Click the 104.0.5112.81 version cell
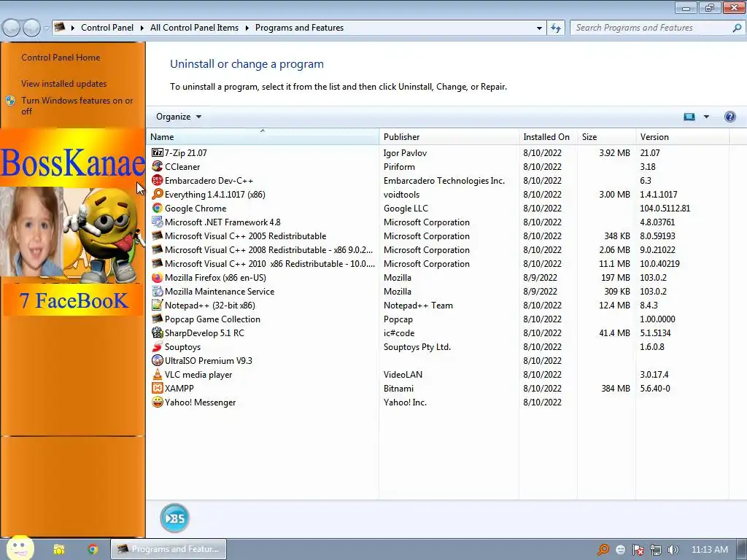This screenshot has height=560, width=747. click(665, 208)
